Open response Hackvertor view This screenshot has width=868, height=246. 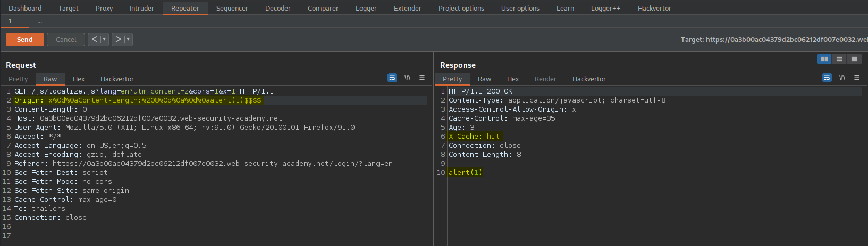589,79
